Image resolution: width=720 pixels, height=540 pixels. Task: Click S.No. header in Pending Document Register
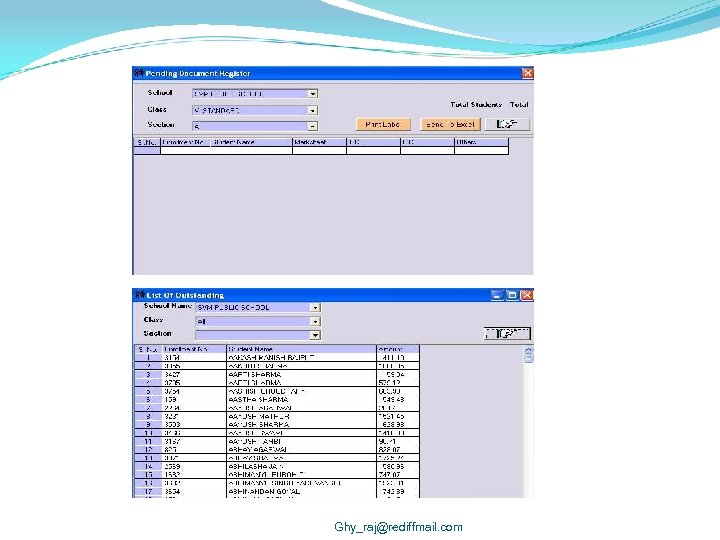[147, 142]
